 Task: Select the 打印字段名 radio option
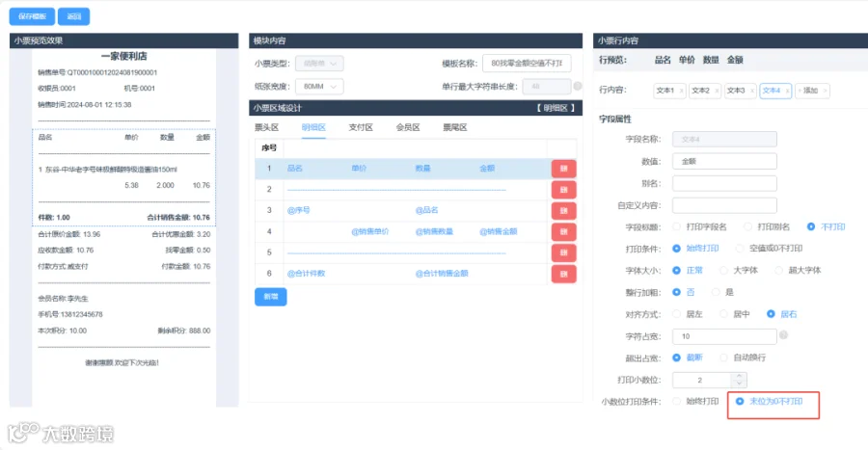[x=700, y=227]
